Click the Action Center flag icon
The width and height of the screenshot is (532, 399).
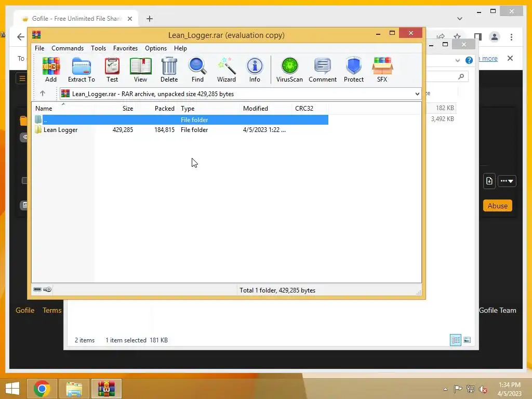pos(458,389)
